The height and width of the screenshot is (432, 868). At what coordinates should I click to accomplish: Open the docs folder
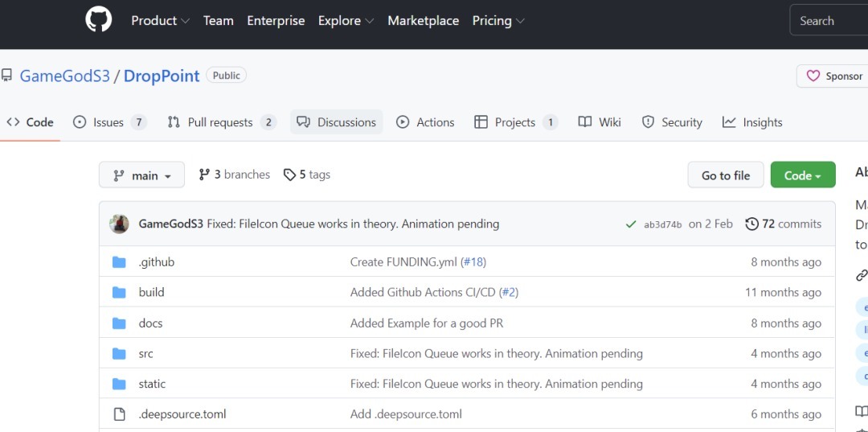coord(150,323)
